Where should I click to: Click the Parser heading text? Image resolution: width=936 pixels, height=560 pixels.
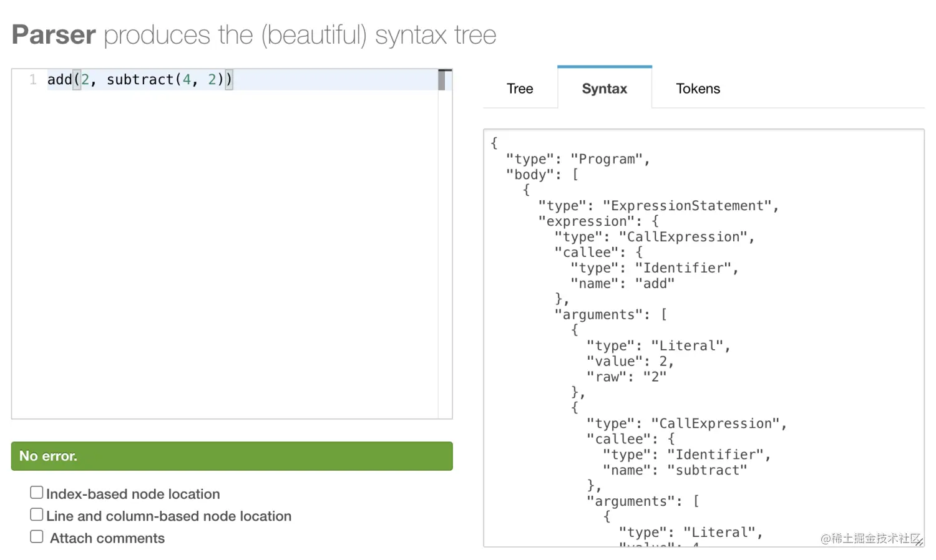pos(54,34)
